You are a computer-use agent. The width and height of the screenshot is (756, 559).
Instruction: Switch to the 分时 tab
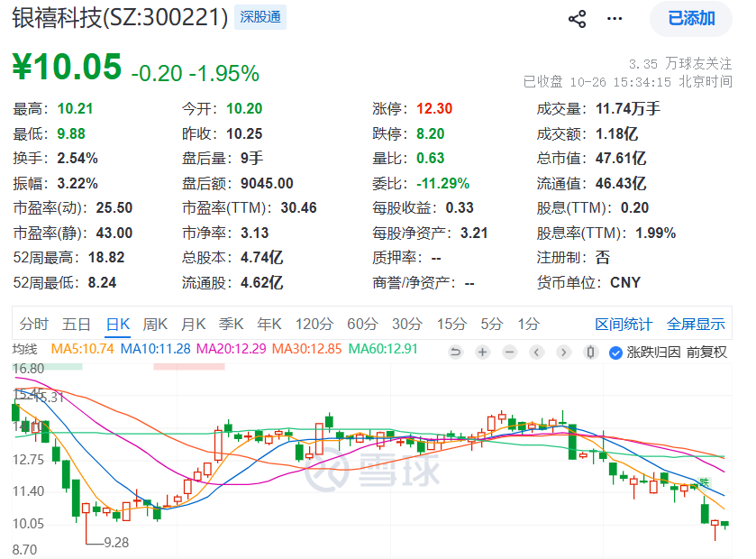34,324
